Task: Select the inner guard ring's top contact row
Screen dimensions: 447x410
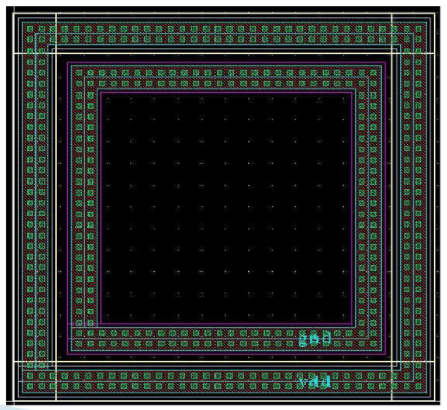Action: [226, 78]
